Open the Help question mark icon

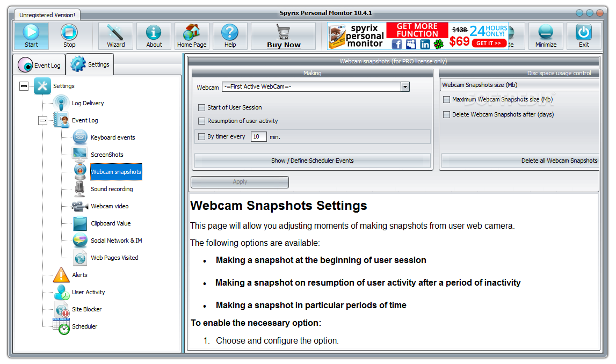coord(230,32)
